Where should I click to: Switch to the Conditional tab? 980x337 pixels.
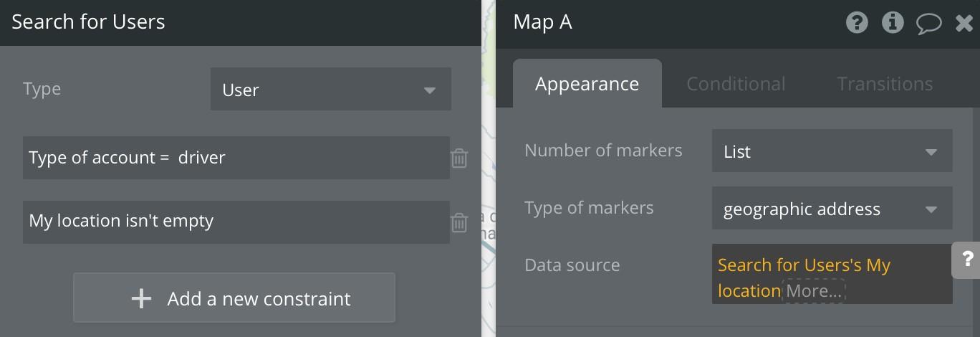pyautogui.click(x=736, y=84)
